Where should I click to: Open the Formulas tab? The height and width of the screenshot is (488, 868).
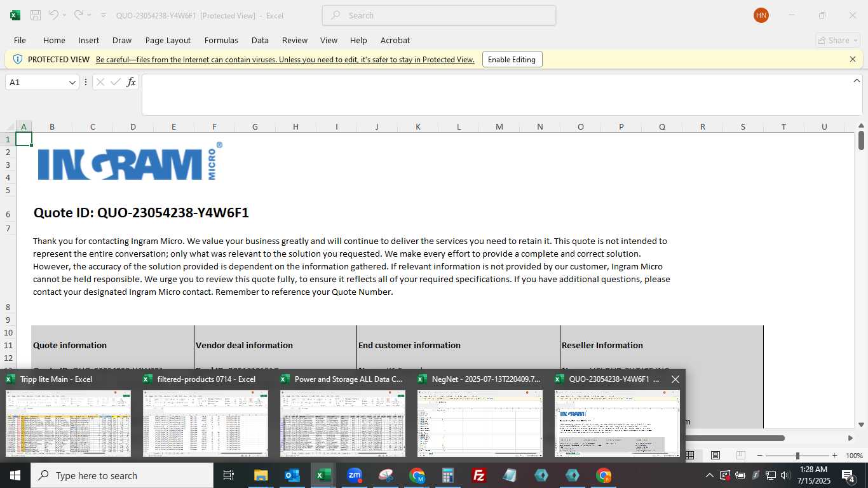click(x=221, y=40)
